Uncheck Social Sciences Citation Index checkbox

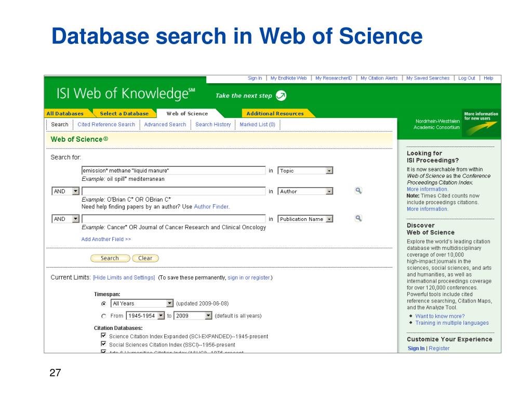(103, 344)
